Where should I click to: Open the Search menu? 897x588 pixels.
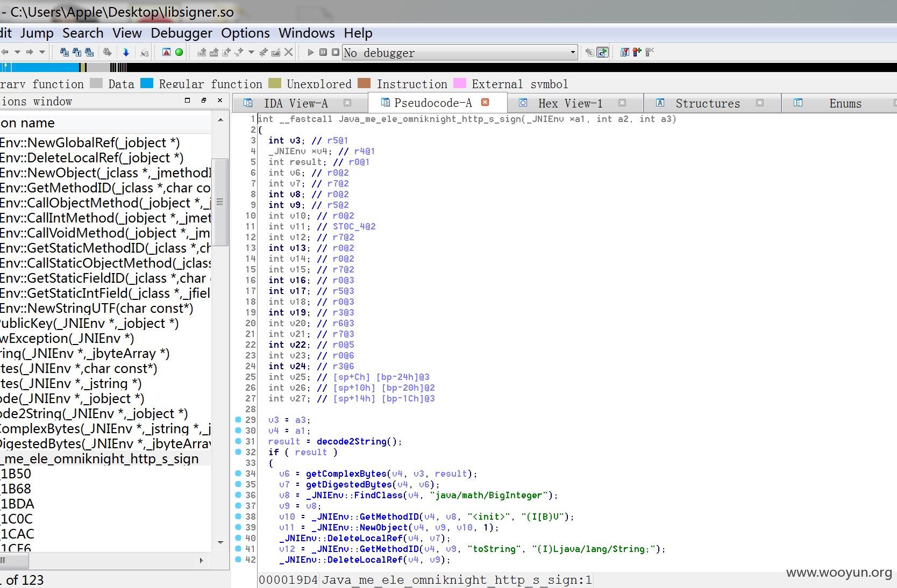(x=83, y=33)
